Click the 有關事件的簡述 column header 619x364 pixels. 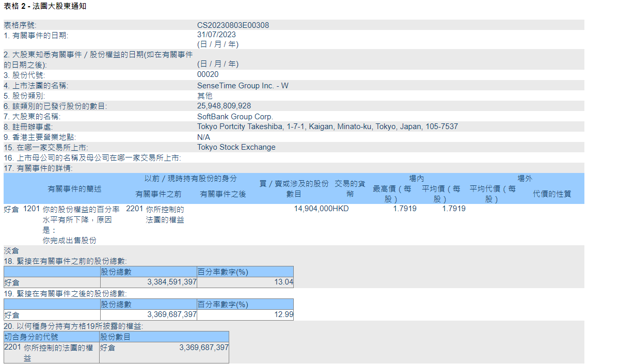pyautogui.click(x=74, y=189)
